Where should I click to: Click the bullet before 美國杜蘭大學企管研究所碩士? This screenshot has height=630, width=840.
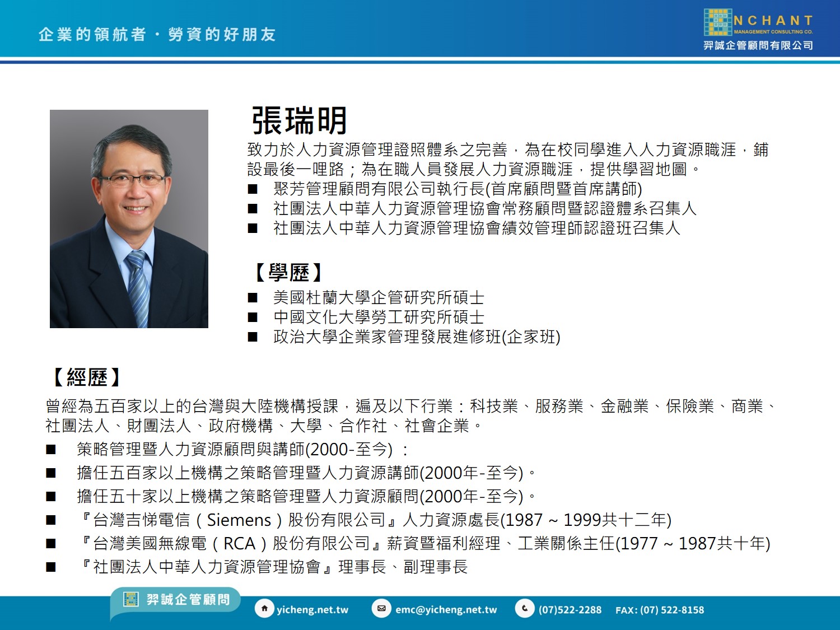pos(253,298)
